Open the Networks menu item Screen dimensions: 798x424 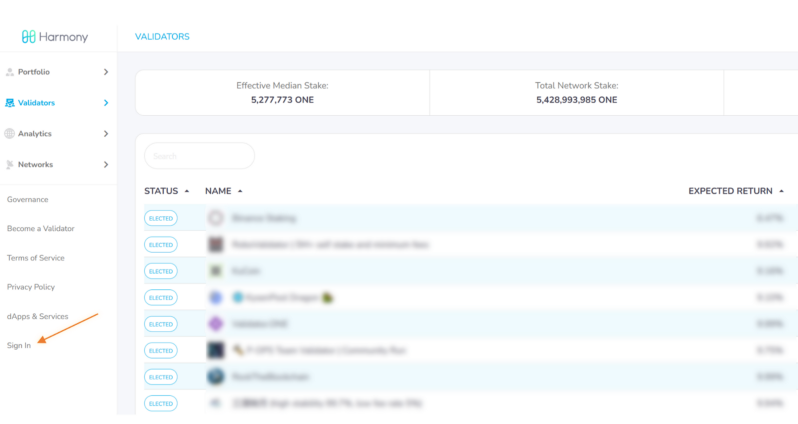[x=35, y=164]
